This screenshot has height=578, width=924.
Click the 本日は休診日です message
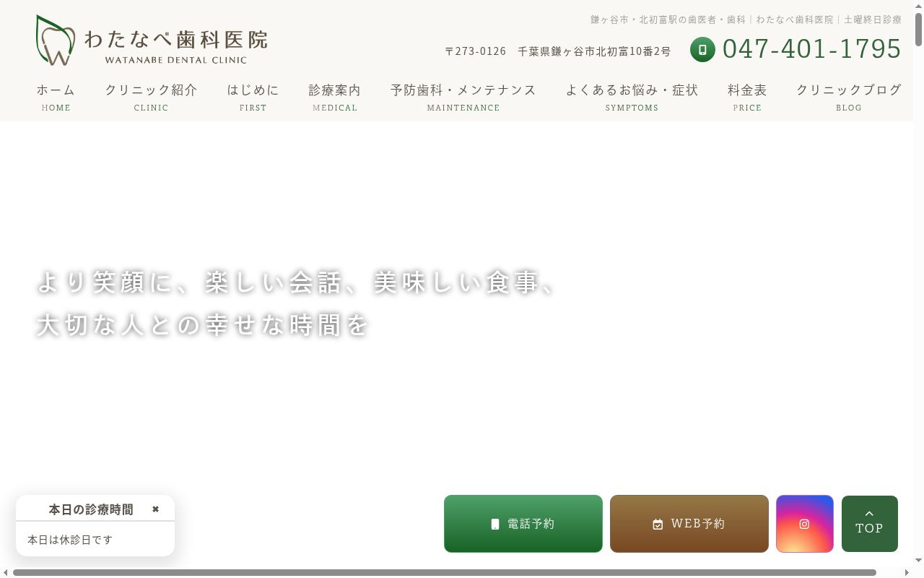tap(70, 540)
